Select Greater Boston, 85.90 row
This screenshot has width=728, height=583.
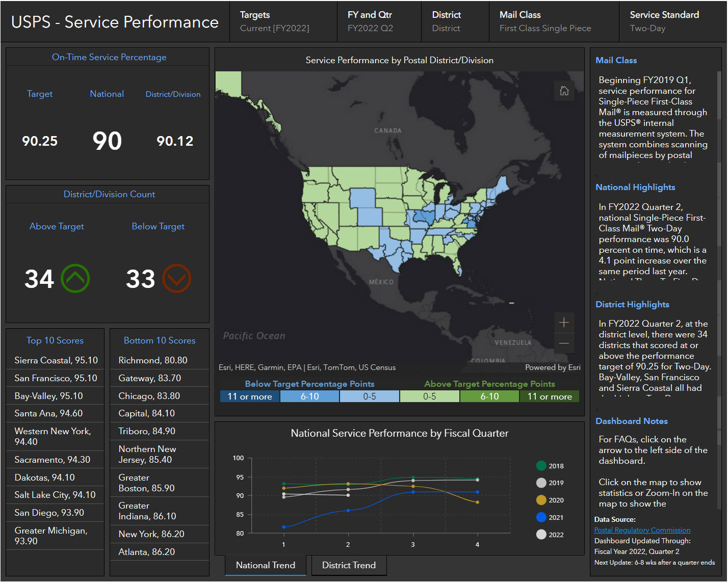tap(160, 483)
